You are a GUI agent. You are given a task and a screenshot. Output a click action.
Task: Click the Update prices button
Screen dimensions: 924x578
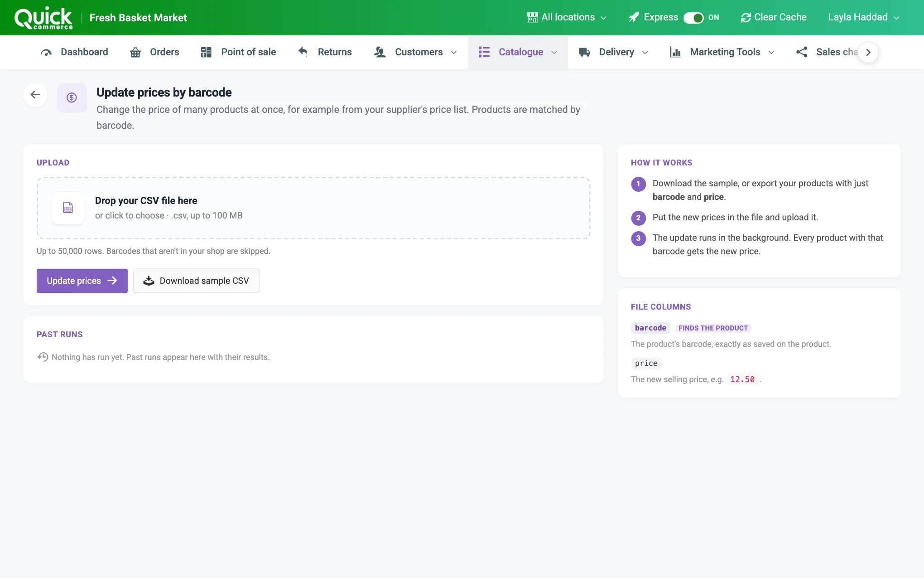(x=82, y=281)
